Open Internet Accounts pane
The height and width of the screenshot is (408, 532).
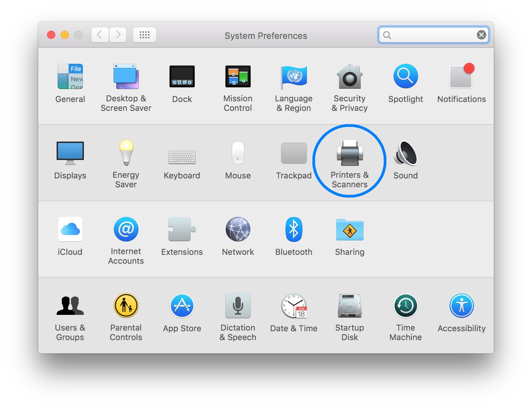click(x=126, y=241)
